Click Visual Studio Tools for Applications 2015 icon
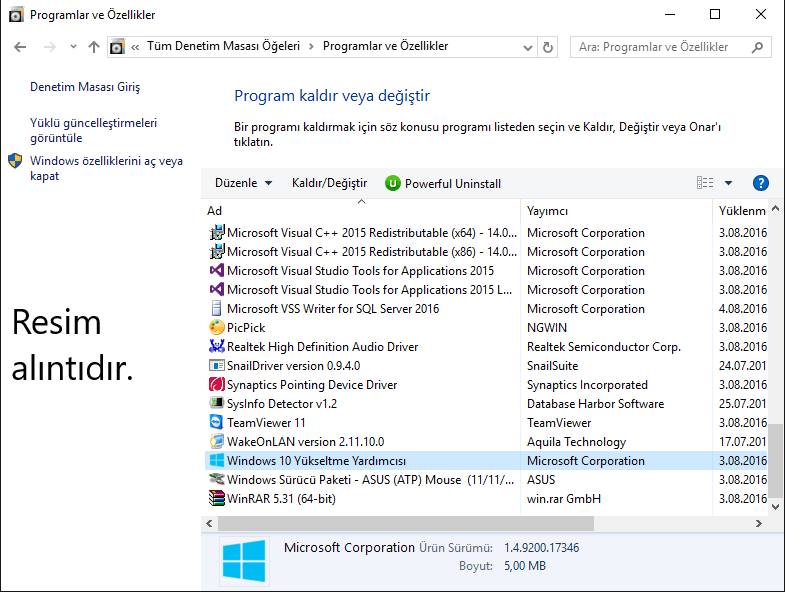This screenshot has height=592, width=785. click(x=216, y=270)
